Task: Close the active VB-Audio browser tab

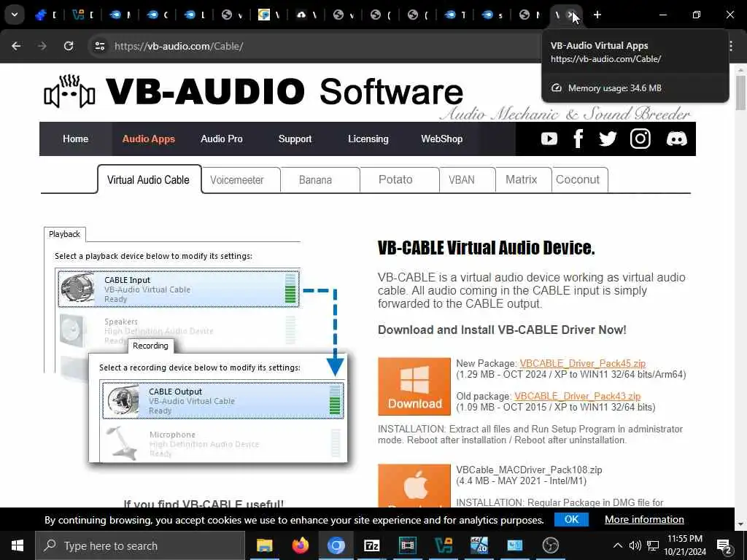Action: pos(570,15)
